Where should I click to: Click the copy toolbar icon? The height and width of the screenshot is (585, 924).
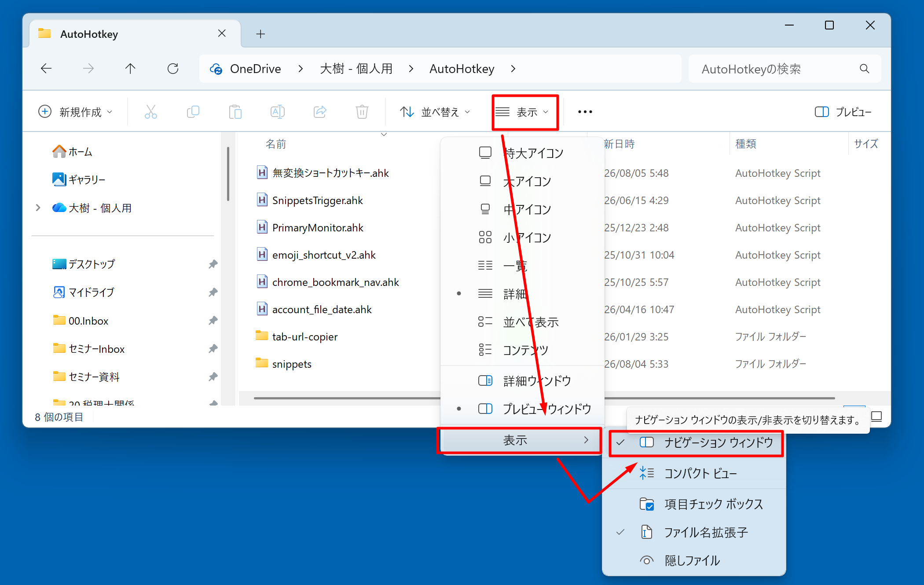click(193, 112)
